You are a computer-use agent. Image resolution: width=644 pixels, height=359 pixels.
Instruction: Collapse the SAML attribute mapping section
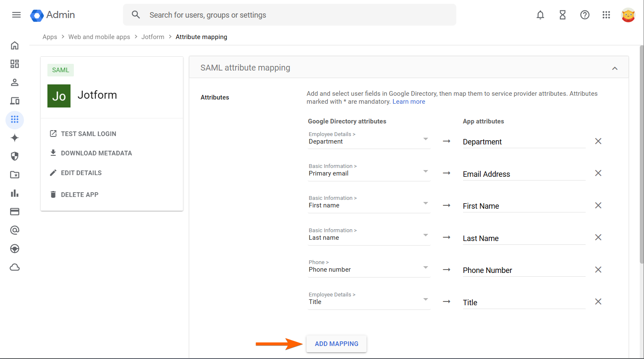click(615, 68)
